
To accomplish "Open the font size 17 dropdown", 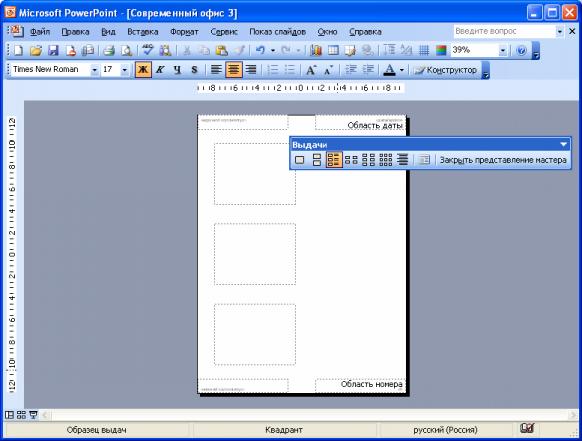I will (x=125, y=70).
